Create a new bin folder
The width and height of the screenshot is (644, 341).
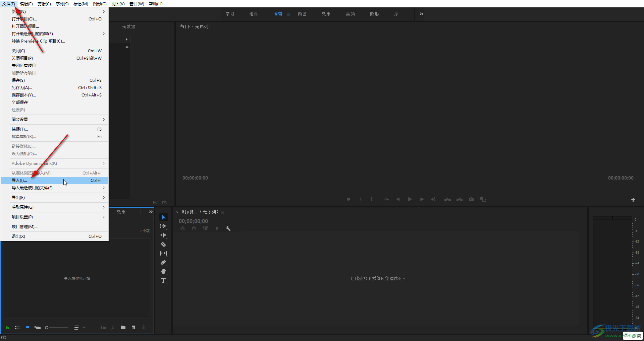click(x=123, y=328)
